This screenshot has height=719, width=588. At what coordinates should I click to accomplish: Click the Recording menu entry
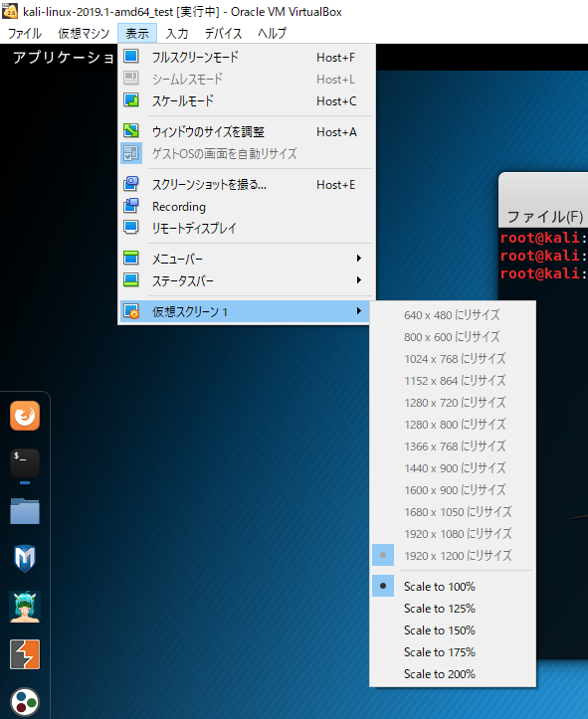tap(247, 206)
